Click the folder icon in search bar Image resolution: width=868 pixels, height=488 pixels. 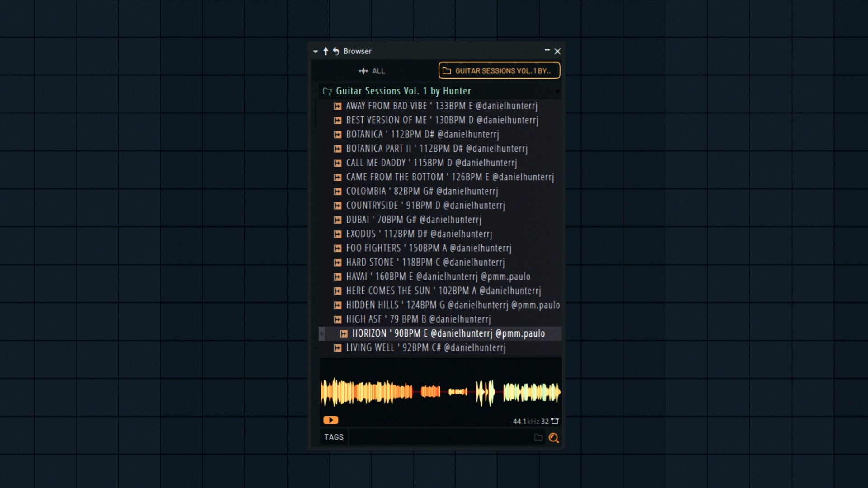pyautogui.click(x=538, y=437)
